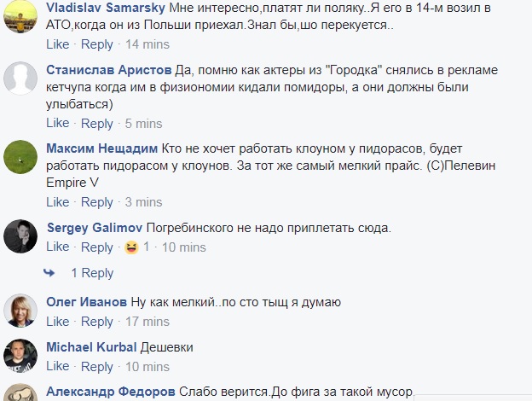Open Максим Нещадим's profile avatar
This screenshot has width=532, height=401.
click(20, 156)
